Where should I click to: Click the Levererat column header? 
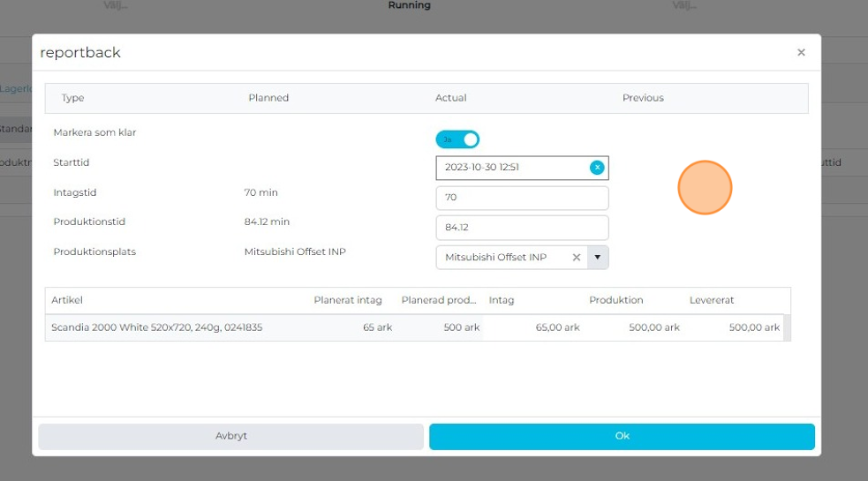[x=712, y=300]
